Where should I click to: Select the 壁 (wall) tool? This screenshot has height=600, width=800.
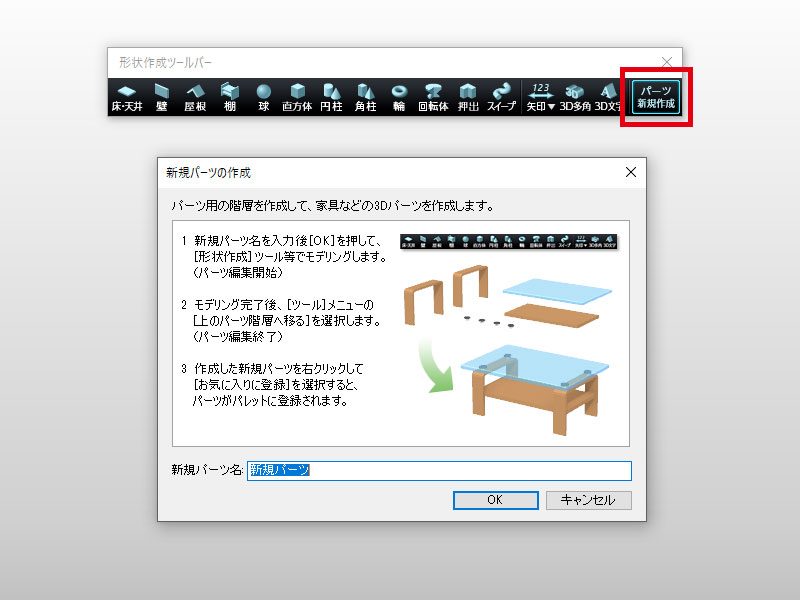161,97
